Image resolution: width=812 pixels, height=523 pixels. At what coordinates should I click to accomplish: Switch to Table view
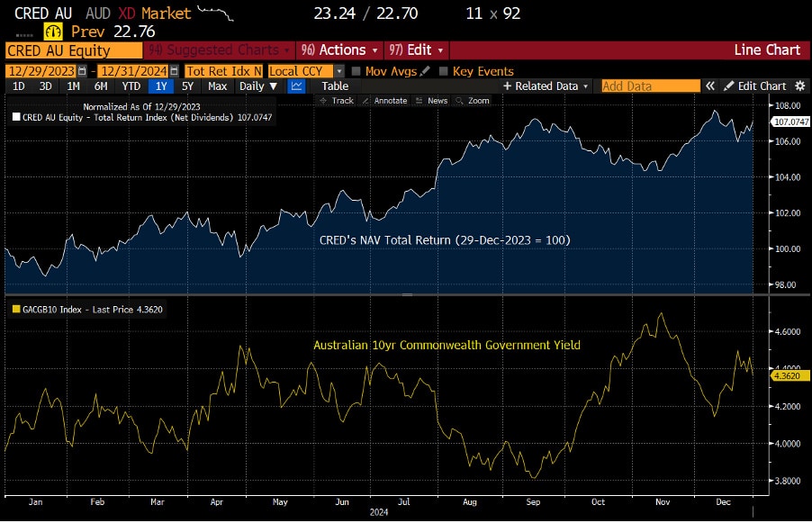335,86
